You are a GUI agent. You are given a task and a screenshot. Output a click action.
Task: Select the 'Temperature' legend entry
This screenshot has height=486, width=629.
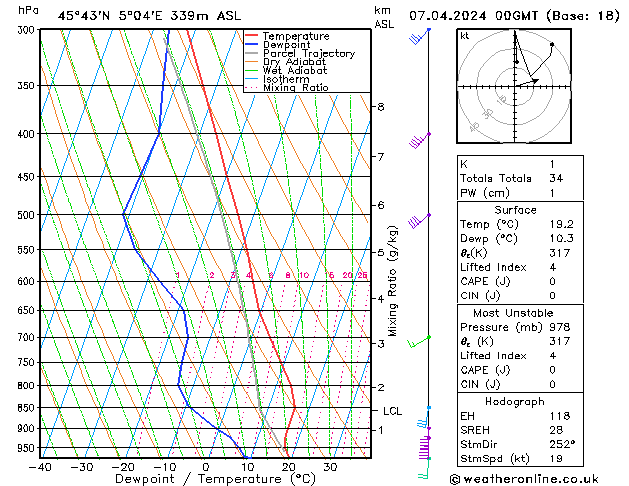[x=296, y=36]
